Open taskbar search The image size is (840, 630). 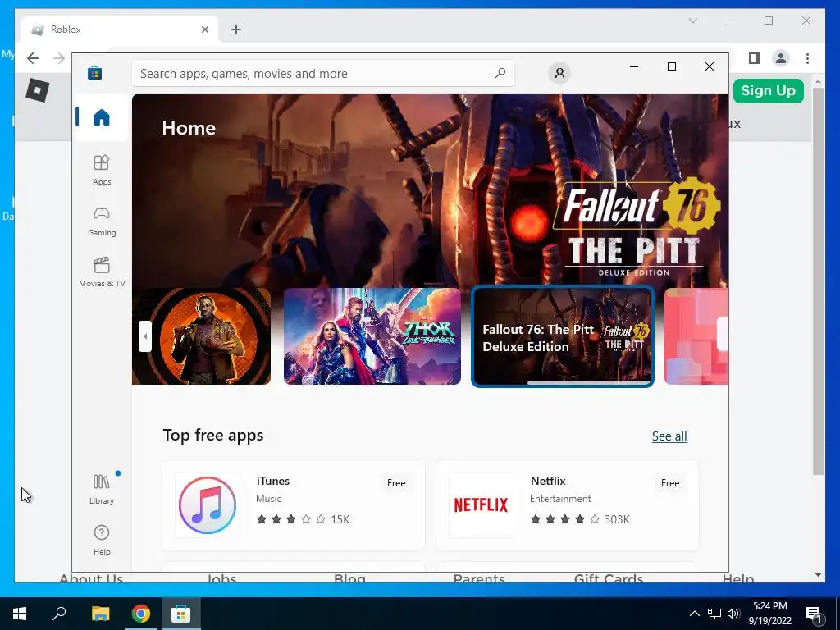coord(59,614)
